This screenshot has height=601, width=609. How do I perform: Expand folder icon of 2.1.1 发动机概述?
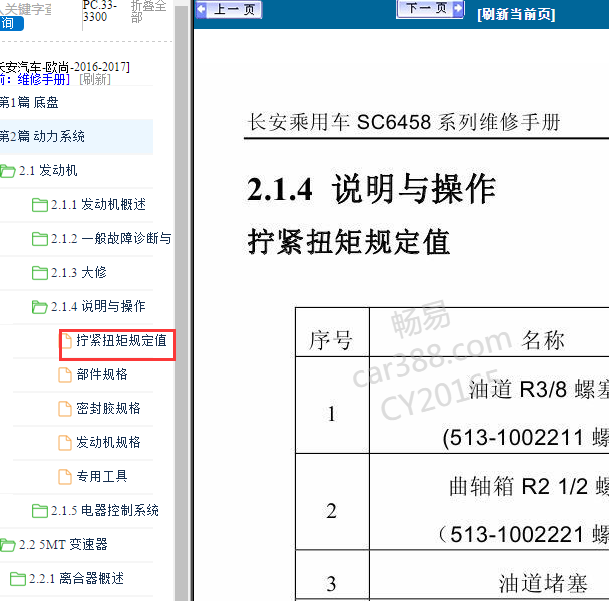point(40,205)
